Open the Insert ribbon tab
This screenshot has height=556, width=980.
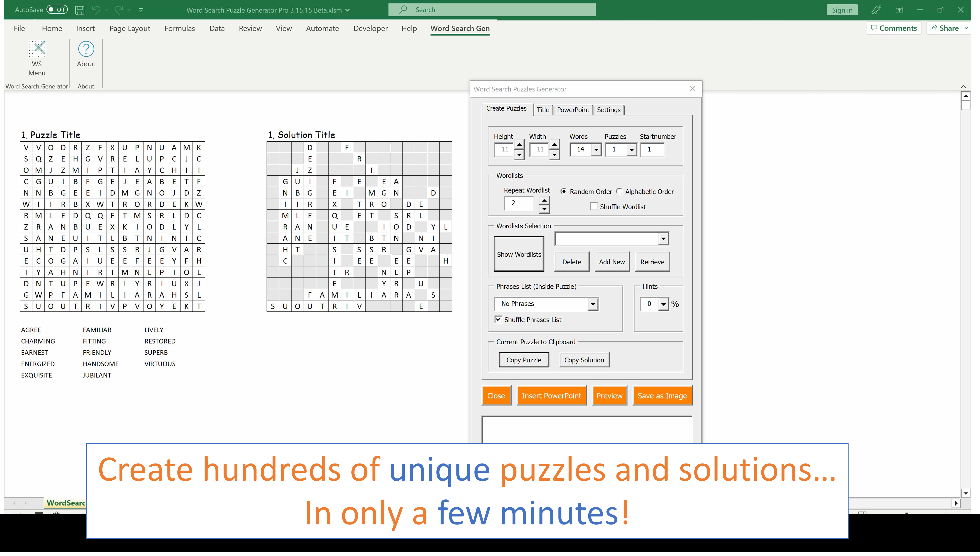click(x=85, y=28)
